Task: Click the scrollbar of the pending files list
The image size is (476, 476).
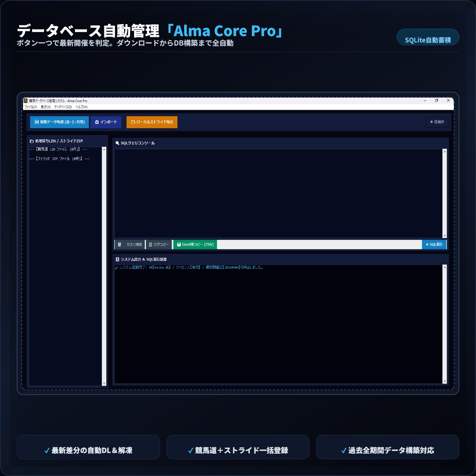Action: pyautogui.click(x=104, y=266)
